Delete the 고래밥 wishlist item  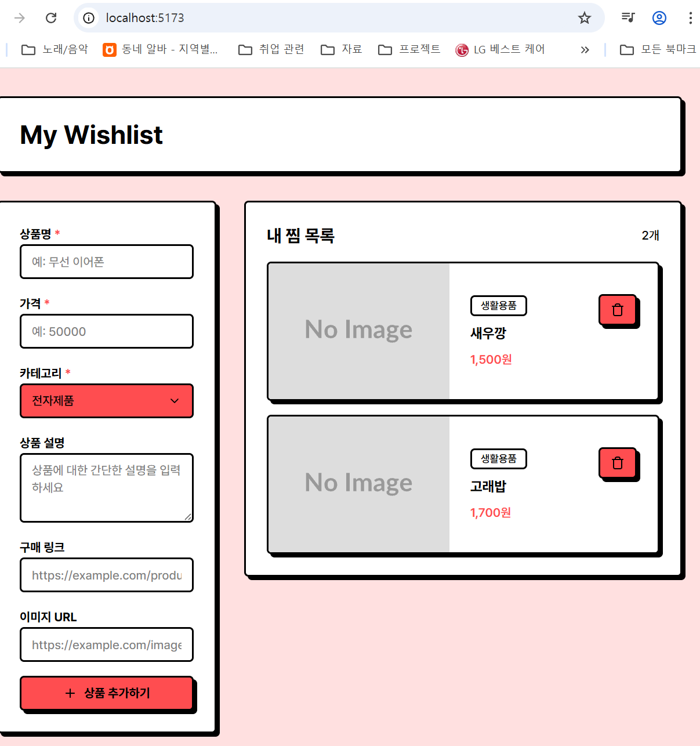pos(618,463)
